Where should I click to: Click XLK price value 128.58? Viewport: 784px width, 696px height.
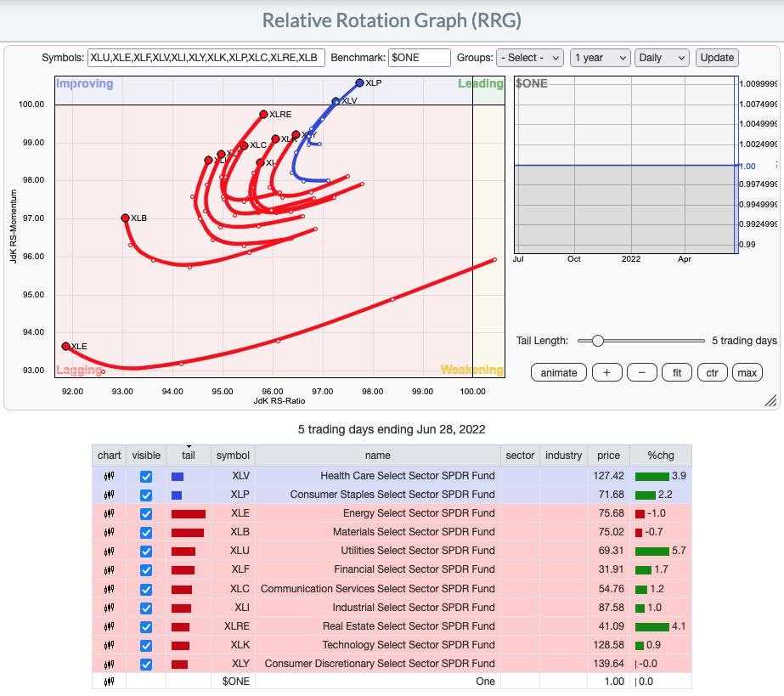click(608, 645)
